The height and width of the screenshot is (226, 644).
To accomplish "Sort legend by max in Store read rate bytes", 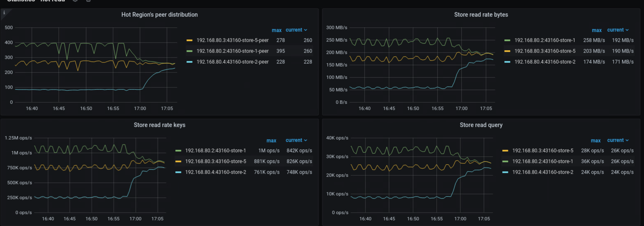I will coord(597,30).
